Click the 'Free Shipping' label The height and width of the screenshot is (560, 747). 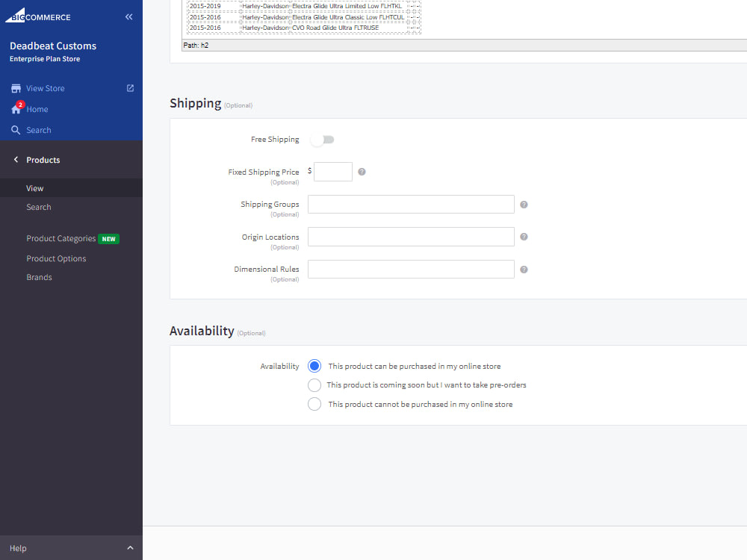pos(275,140)
